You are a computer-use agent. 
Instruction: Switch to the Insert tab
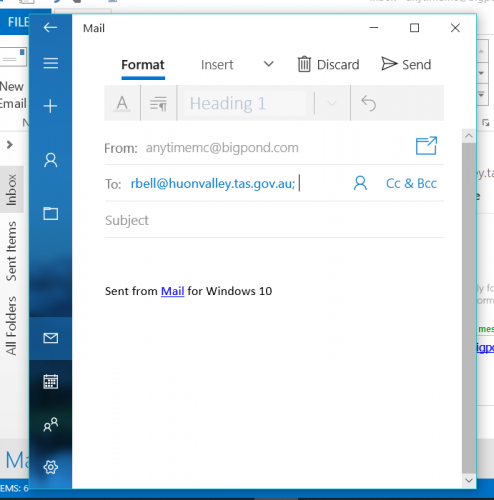[x=217, y=65]
